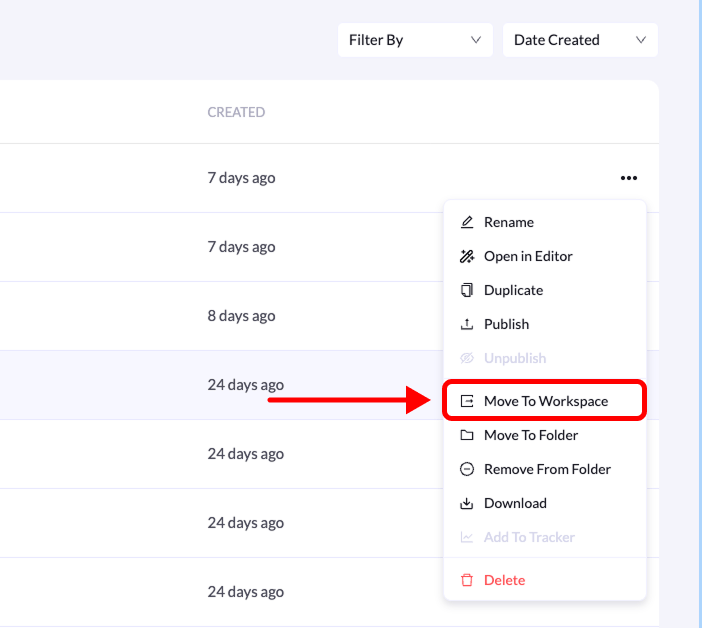Viewport: 702px width, 628px height.
Task: Choose Rename from the context menu
Action: 545,222
